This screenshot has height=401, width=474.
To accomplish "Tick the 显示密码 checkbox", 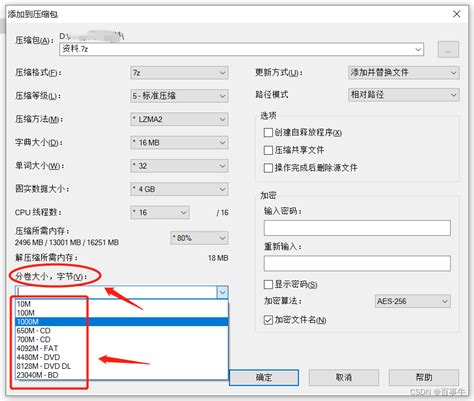I will pyautogui.click(x=268, y=284).
